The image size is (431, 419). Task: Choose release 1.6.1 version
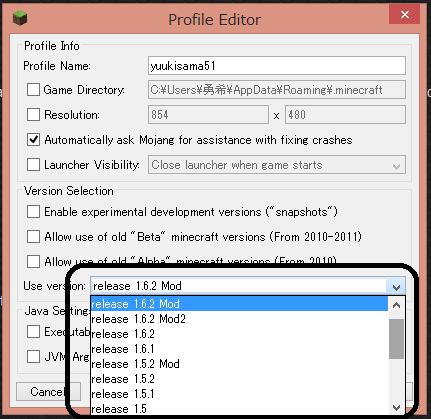(239, 349)
